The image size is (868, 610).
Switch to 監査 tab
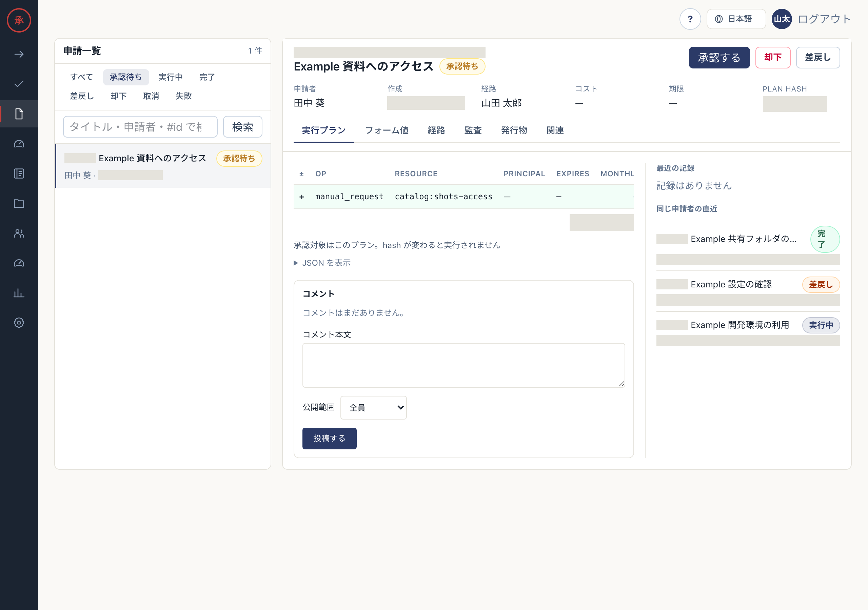pos(473,130)
